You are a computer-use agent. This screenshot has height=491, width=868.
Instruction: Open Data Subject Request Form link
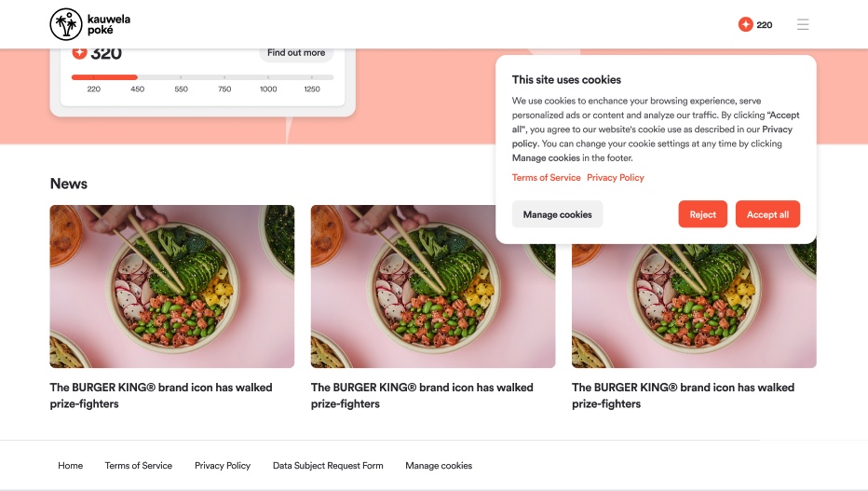(x=328, y=466)
